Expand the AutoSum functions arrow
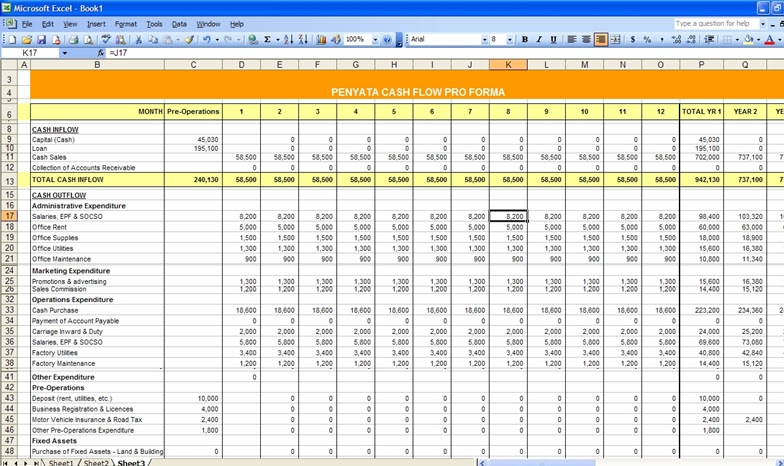Image resolution: width=784 pixels, height=466 pixels. point(278,40)
